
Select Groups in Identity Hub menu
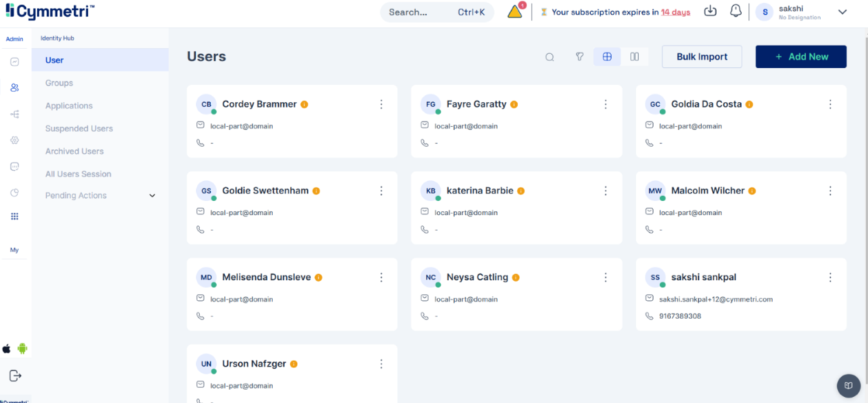tap(59, 83)
